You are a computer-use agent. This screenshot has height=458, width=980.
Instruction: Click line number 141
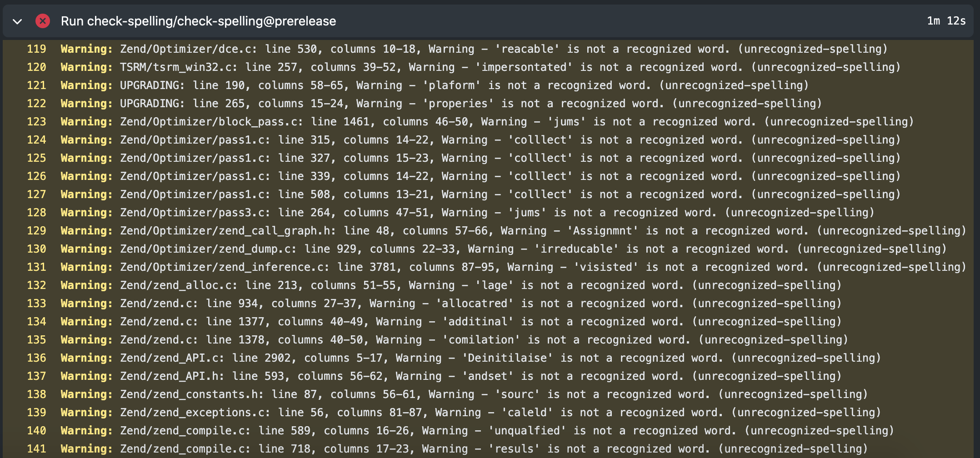pyautogui.click(x=36, y=448)
